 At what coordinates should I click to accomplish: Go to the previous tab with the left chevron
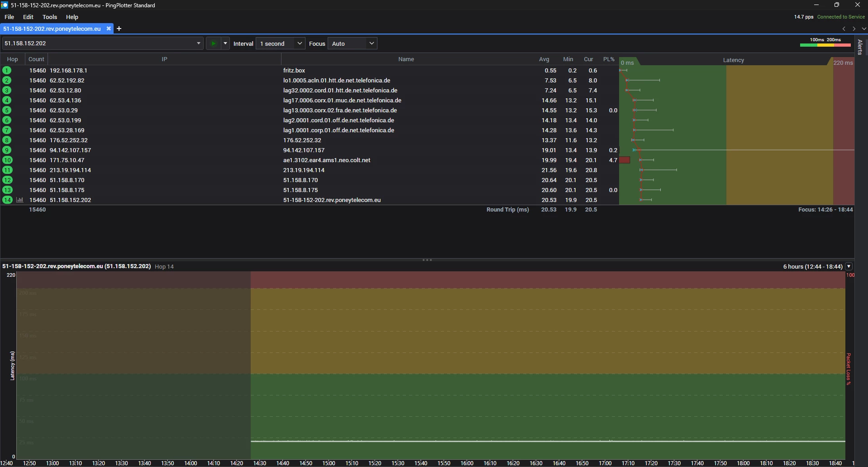click(x=844, y=29)
